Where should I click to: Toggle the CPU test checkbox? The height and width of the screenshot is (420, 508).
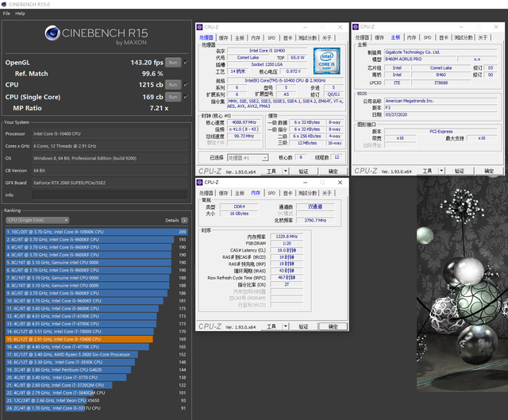click(x=186, y=84)
